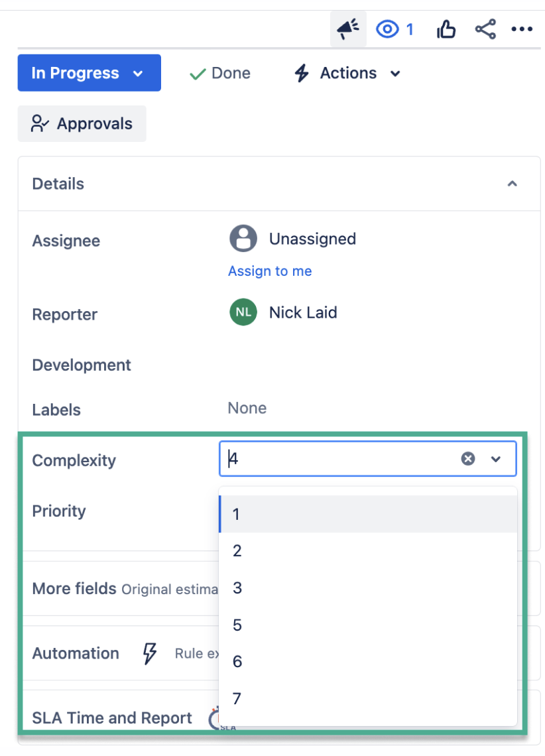The width and height of the screenshot is (545, 756).
Task: Select option 7 in Complexity list
Action: pos(368,698)
